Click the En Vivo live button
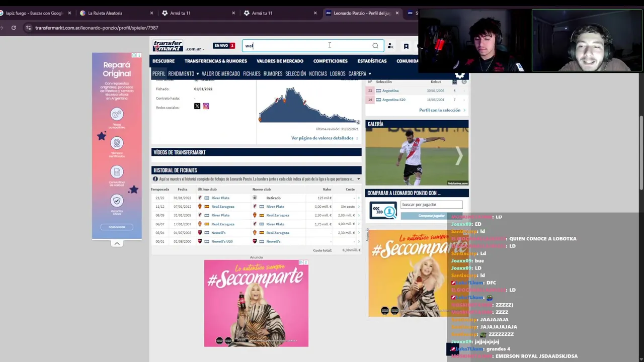644x362 pixels. pos(224,46)
